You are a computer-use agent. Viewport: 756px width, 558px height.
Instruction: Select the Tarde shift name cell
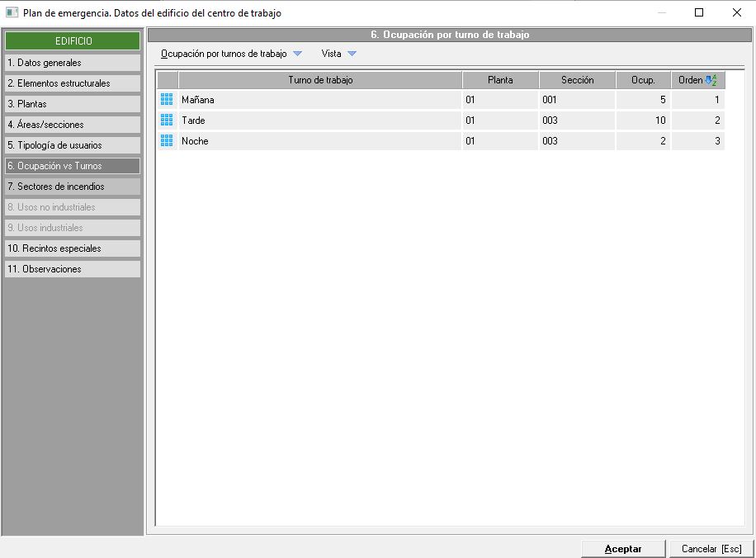click(319, 121)
